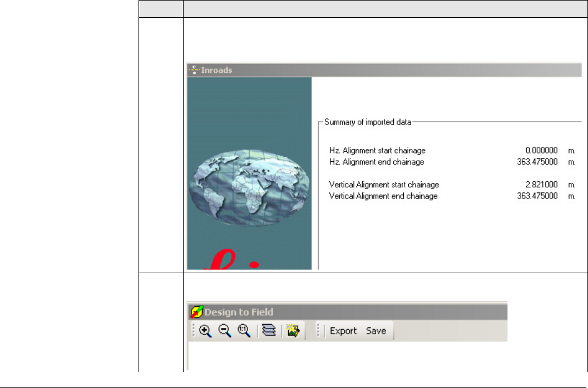
Task: Select 'Vertical Alignment end chainage' label
Action: [383, 196]
